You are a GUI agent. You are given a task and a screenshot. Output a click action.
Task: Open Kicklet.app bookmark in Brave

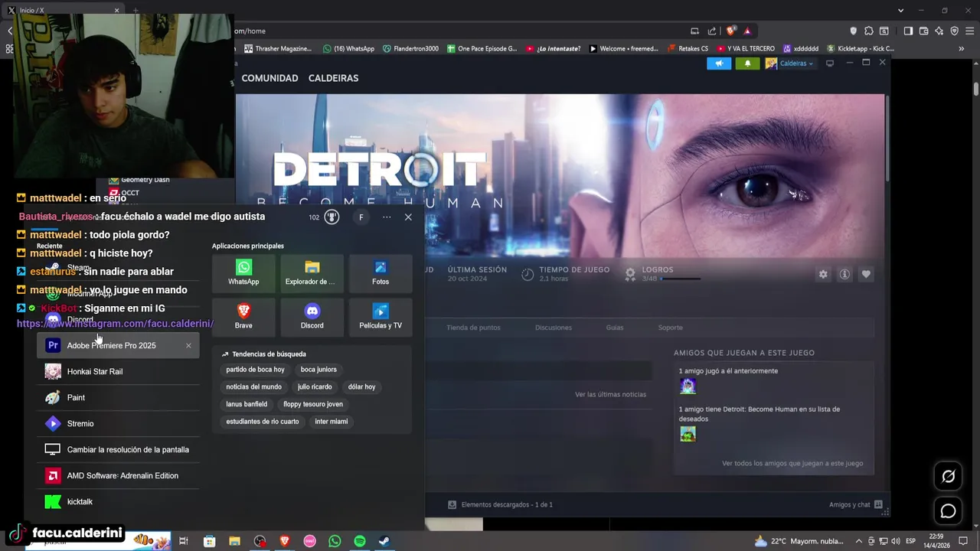860,48
